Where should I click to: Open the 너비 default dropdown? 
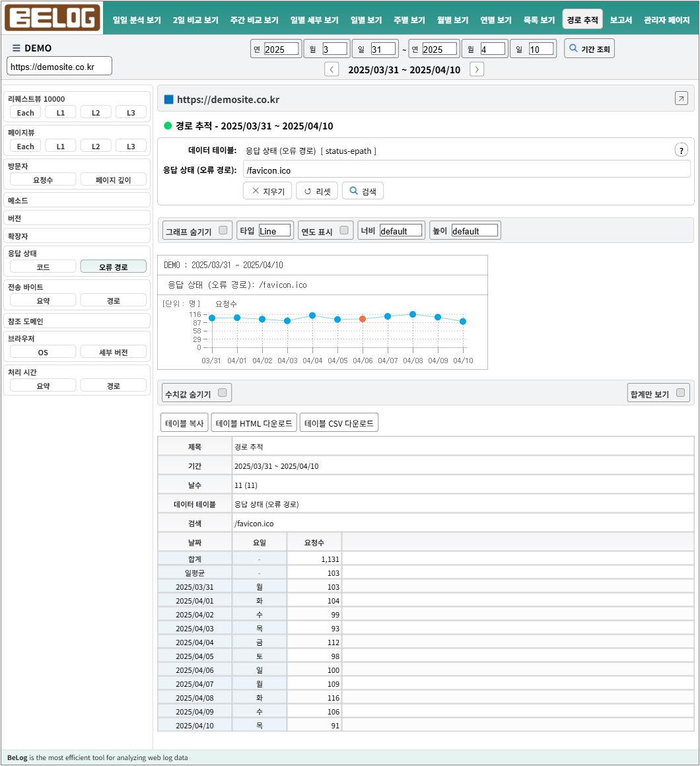401,230
